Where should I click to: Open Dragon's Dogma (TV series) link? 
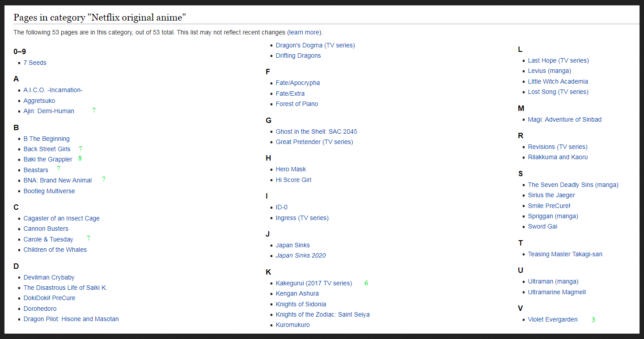click(315, 45)
